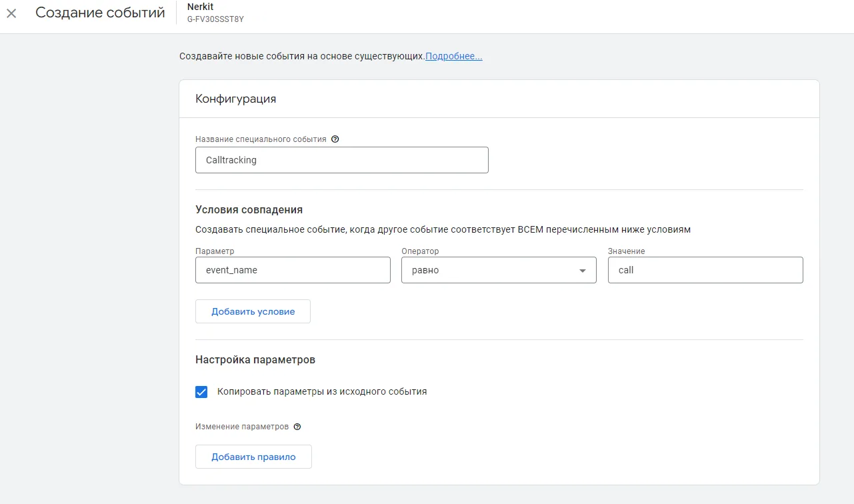Toggle Копировать параметры из исходного события checkbox

click(x=201, y=392)
